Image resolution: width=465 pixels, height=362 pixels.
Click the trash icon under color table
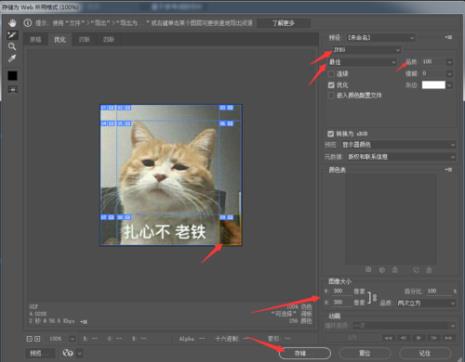coord(429,269)
